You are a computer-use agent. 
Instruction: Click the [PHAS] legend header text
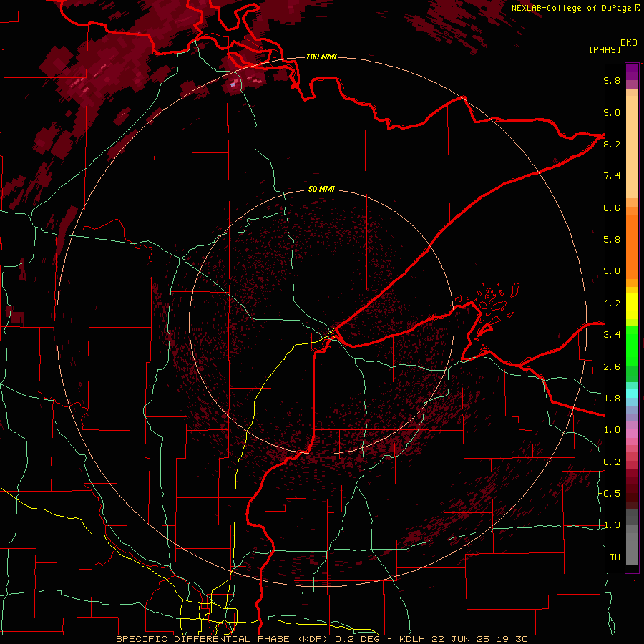coord(605,50)
